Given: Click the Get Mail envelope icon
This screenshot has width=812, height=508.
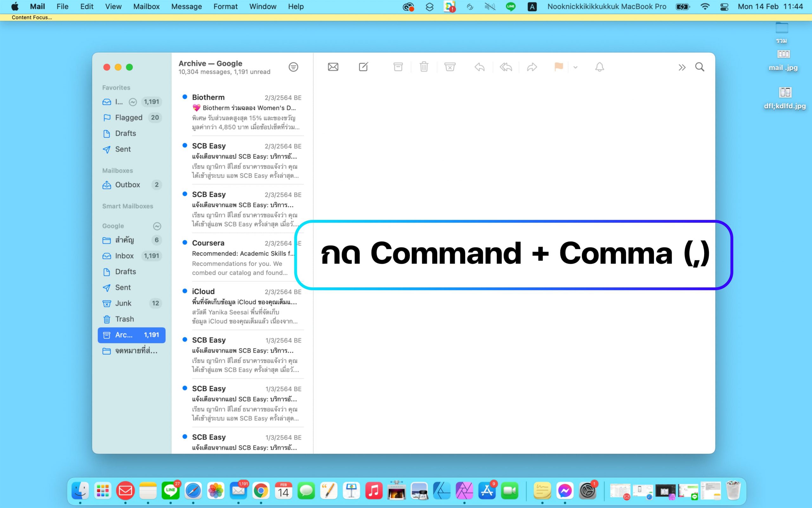Looking at the screenshot, I should (333, 67).
